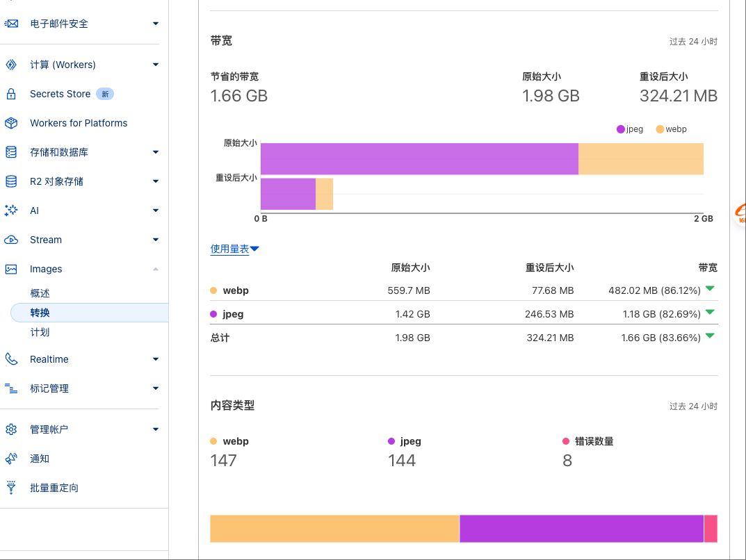This screenshot has width=746, height=560.
Task: Expand the 管理帐户 menu arrow
Action: [x=156, y=429]
